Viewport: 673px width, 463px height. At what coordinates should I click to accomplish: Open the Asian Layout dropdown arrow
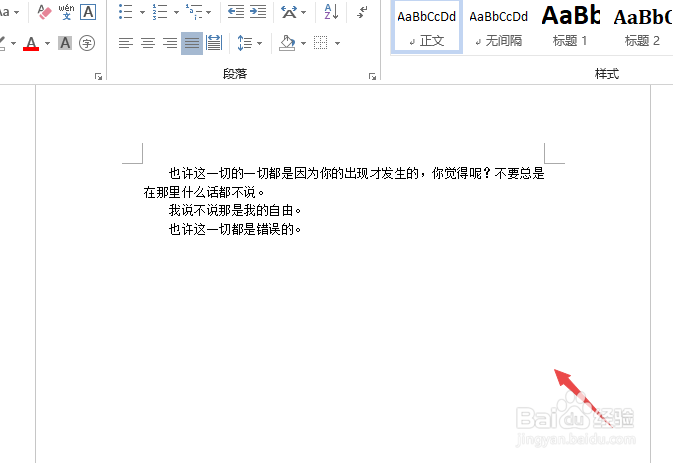(303, 12)
